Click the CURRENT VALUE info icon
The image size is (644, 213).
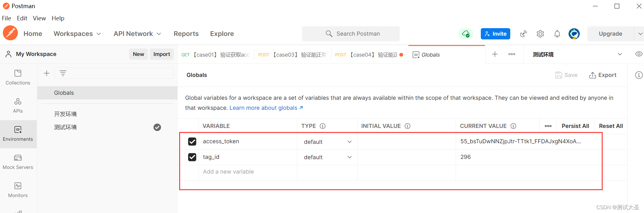[513, 126]
